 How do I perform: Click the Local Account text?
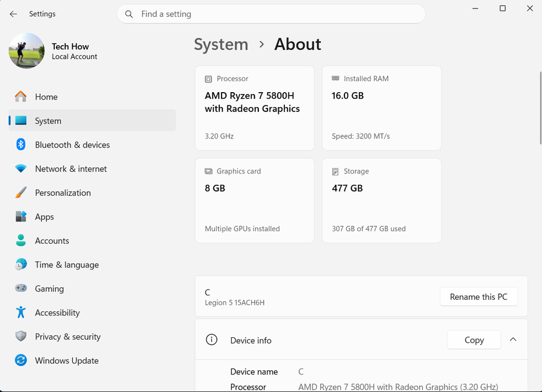[x=74, y=57]
